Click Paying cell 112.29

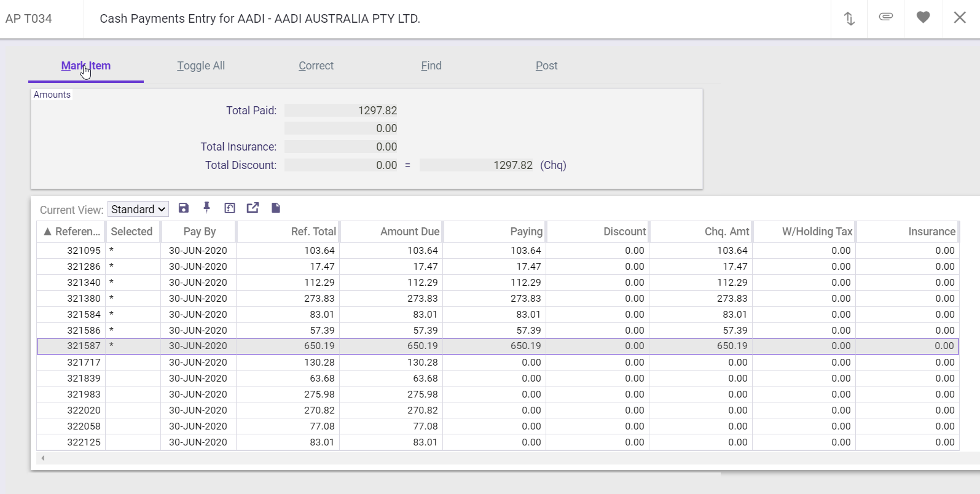[495, 283]
